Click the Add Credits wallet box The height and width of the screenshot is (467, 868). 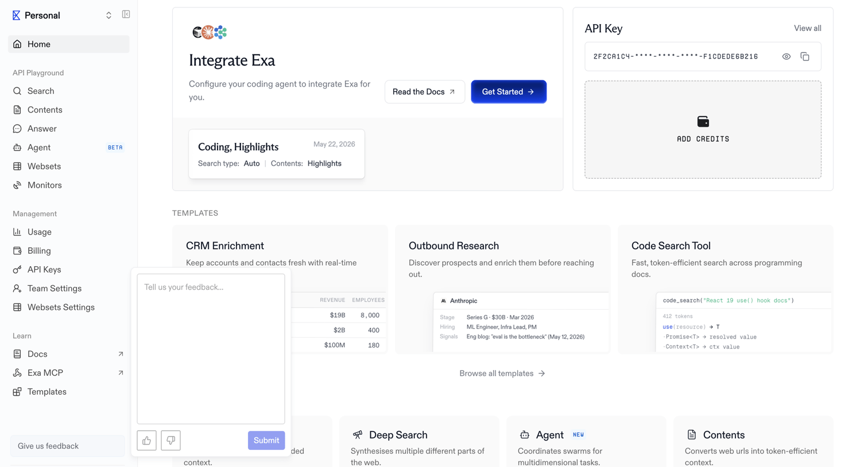(x=703, y=130)
